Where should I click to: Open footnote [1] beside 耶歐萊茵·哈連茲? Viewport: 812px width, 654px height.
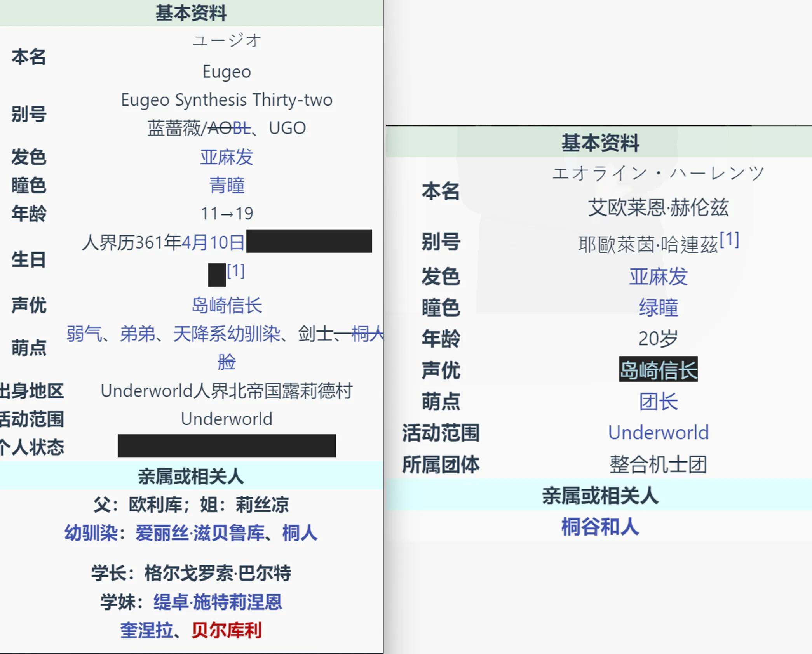coord(729,240)
